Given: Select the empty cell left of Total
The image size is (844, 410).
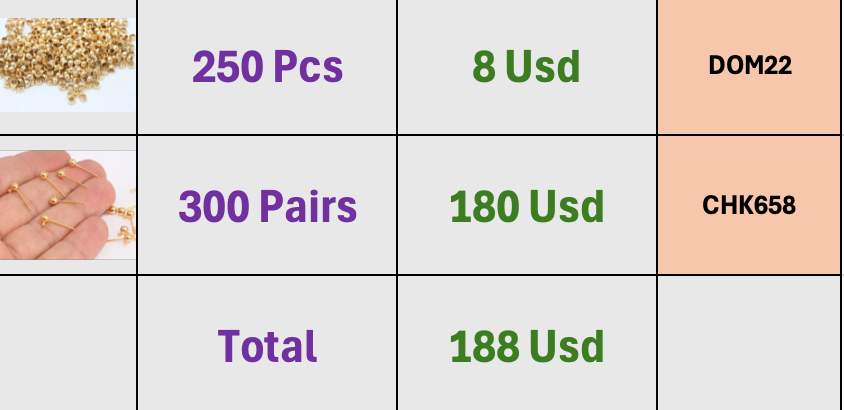Looking at the screenshot, I should [67, 343].
